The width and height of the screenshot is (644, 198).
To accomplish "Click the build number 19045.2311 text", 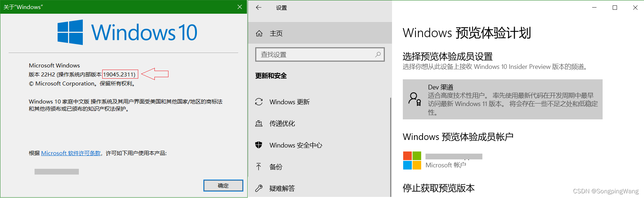I will (x=119, y=75).
